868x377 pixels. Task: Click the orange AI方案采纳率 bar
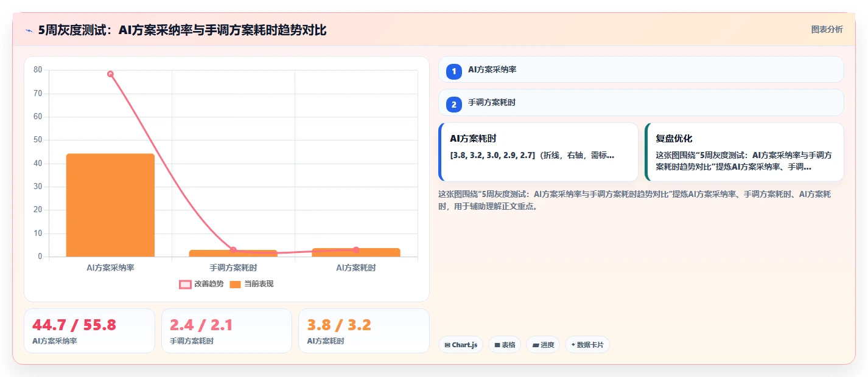tap(110, 205)
